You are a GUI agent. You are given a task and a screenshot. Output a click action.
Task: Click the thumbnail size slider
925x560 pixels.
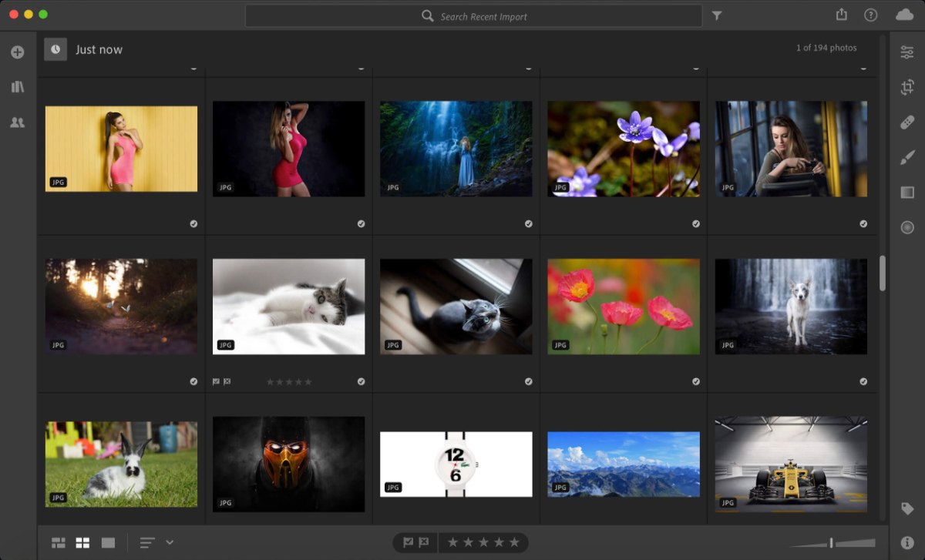[832, 543]
